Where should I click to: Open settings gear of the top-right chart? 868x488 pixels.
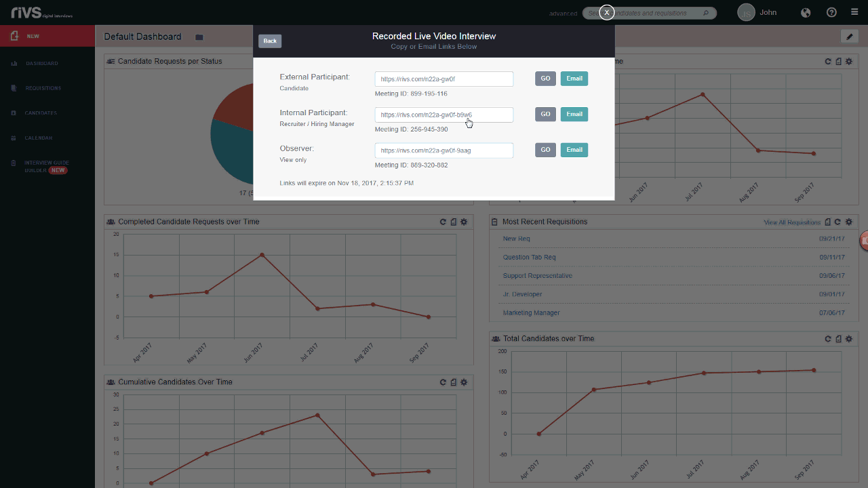point(849,61)
